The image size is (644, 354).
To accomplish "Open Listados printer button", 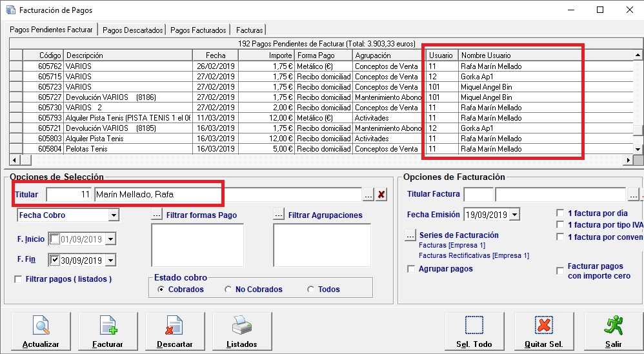I will (241, 331).
